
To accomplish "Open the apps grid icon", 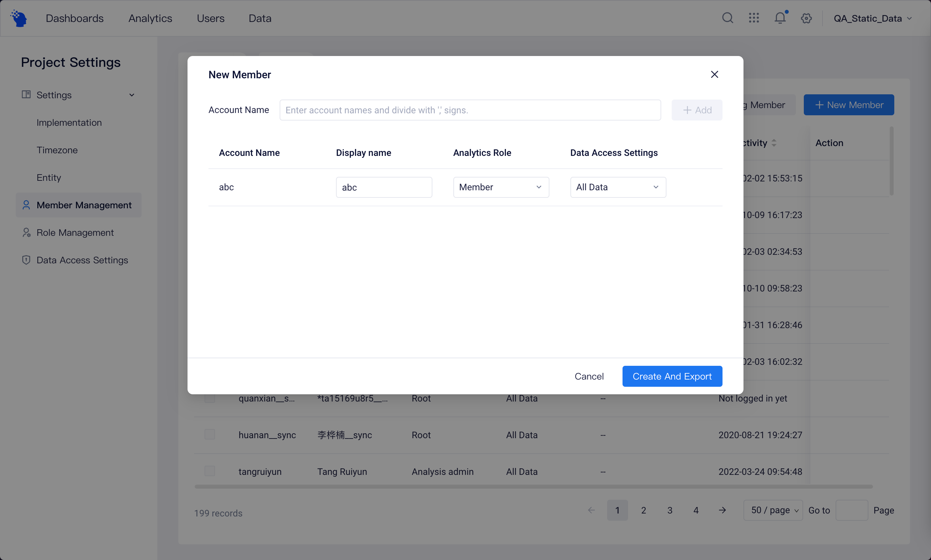I will tap(753, 18).
